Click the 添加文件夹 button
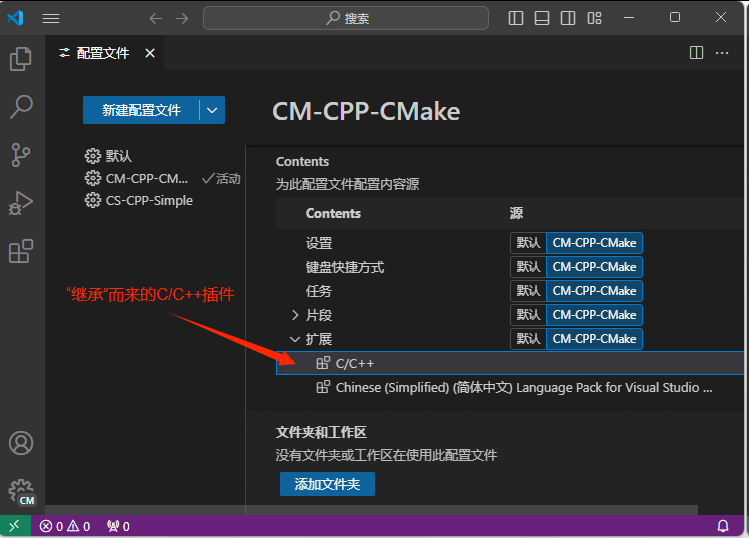 [327, 484]
